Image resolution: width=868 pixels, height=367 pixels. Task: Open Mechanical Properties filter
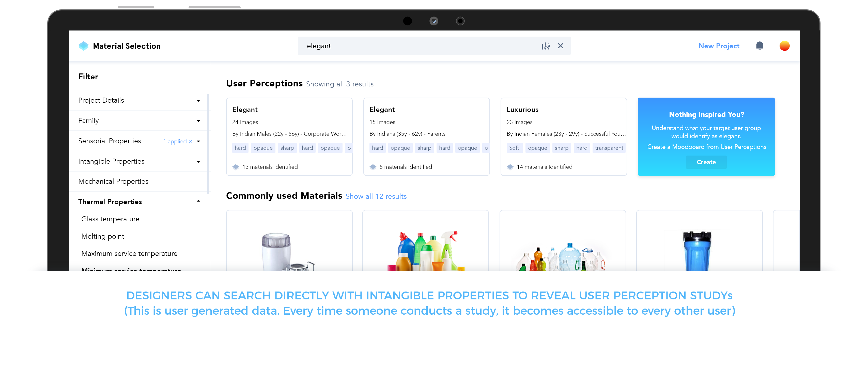(x=113, y=181)
